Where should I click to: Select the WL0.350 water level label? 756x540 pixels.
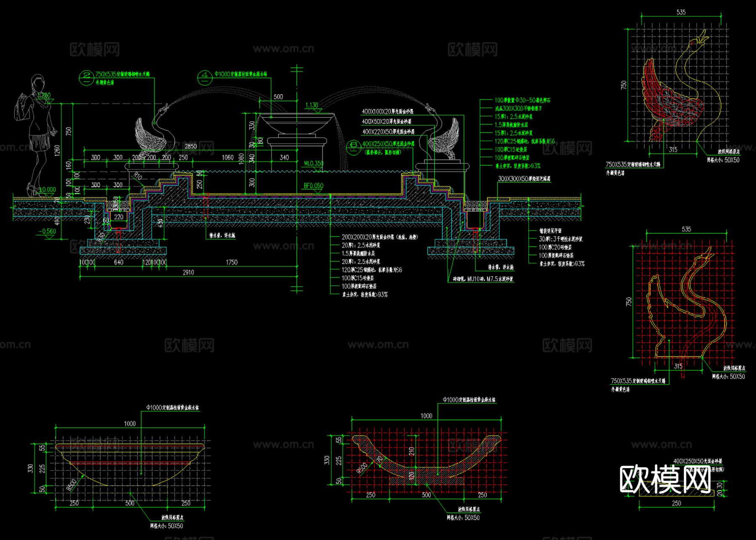click(314, 163)
